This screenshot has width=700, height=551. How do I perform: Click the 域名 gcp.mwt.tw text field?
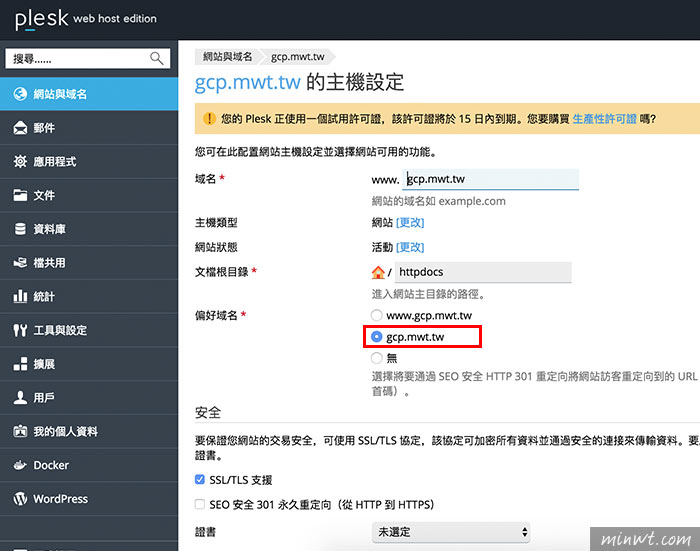[x=491, y=179]
